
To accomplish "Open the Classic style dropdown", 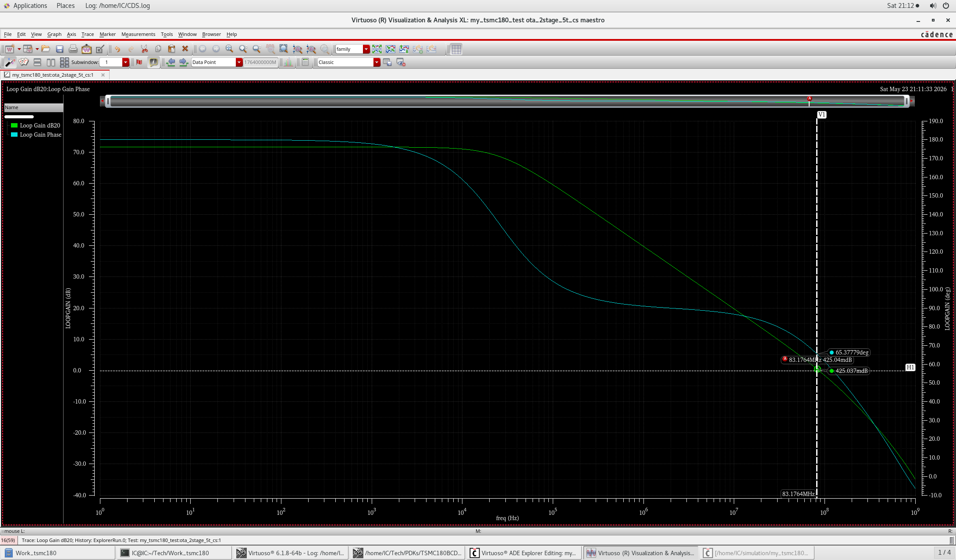I will 377,62.
